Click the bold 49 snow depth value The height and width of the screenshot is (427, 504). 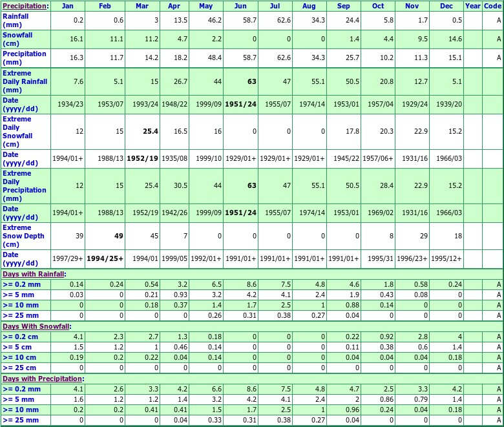pos(118,236)
